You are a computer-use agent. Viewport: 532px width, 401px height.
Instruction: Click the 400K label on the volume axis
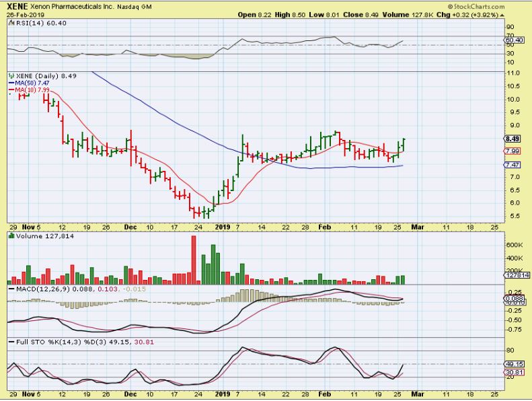[x=514, y=258]
